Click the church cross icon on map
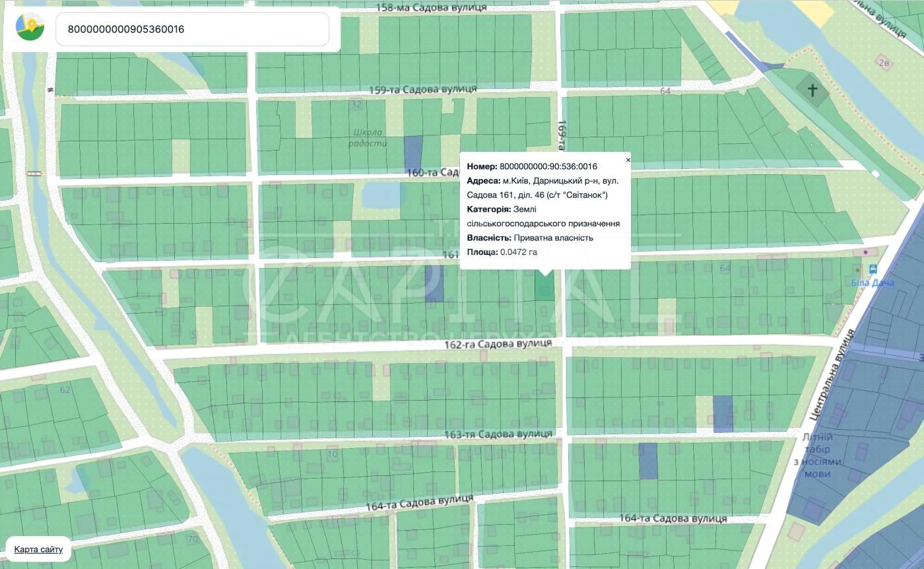 [812, 90]
